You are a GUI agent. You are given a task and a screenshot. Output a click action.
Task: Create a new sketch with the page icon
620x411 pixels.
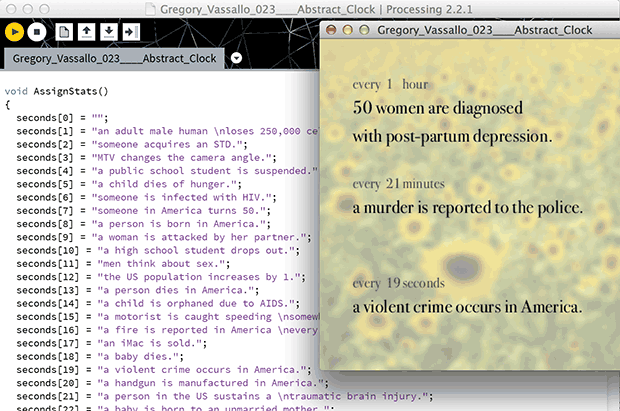tap(64, 32)
